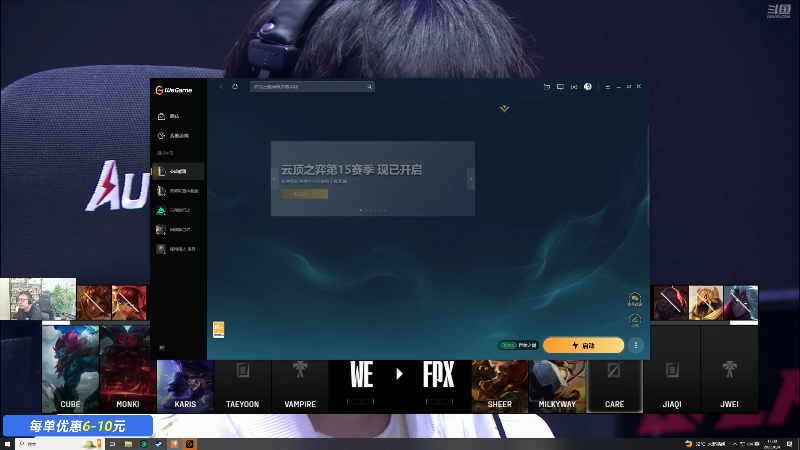Screen dimensions: 800x450
Task: Click the gold button on the season 15 banner
Action: tap(305, 194)
